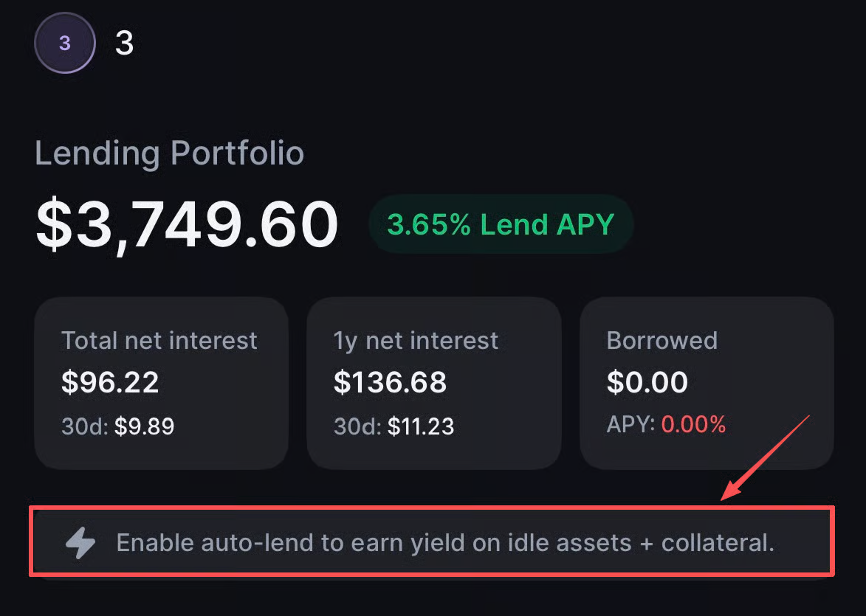Click the green 3.65% Lend APY badge
The image size is (866, 616).
coord(501,224)
